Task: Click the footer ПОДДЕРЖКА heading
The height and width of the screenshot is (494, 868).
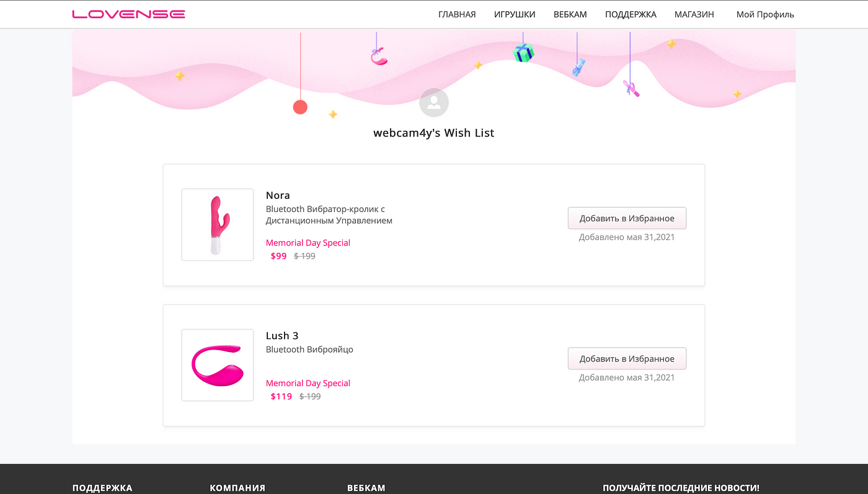Action: (x=102, y=488)
